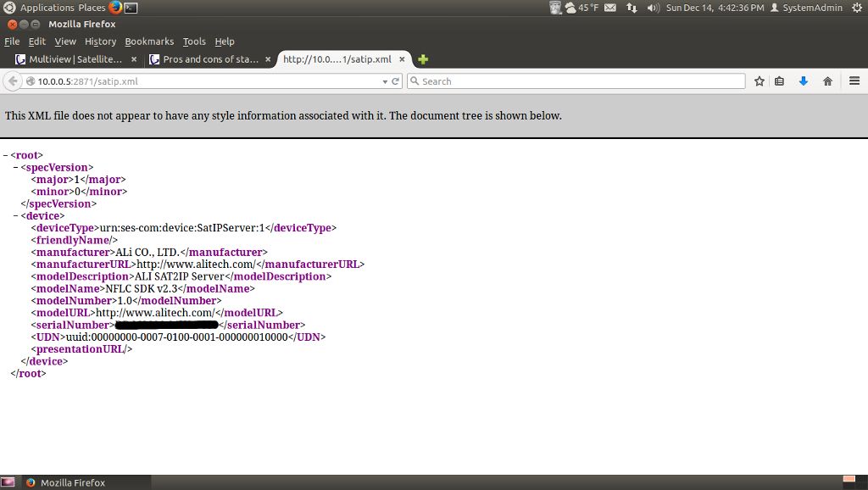868x490 pixels.
Task: Collapse the specVersion XML node
Action: [x=16, y=168]
